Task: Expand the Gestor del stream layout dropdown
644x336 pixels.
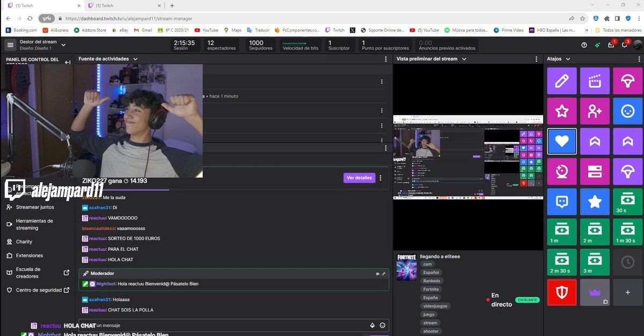Action: click(x=64, y=45)
